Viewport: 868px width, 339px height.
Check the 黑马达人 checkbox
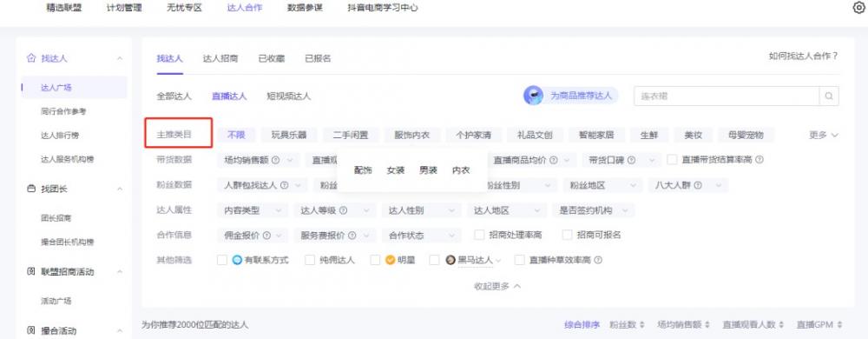(435, 260)
